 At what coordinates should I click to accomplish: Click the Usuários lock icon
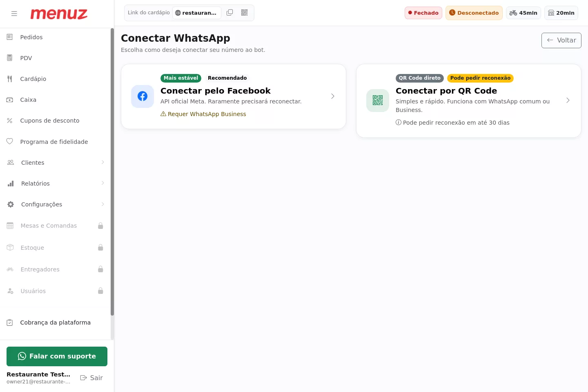tap(100, 291)
